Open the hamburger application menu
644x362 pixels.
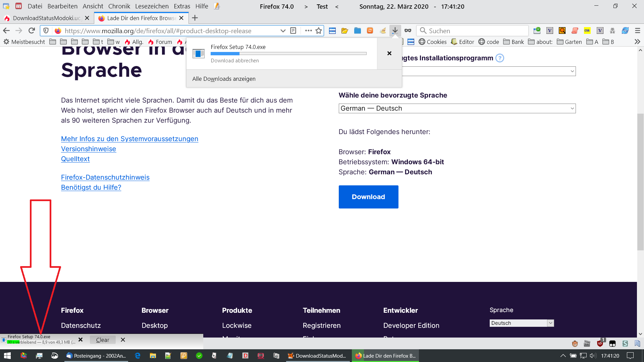[x=638, y=31]
